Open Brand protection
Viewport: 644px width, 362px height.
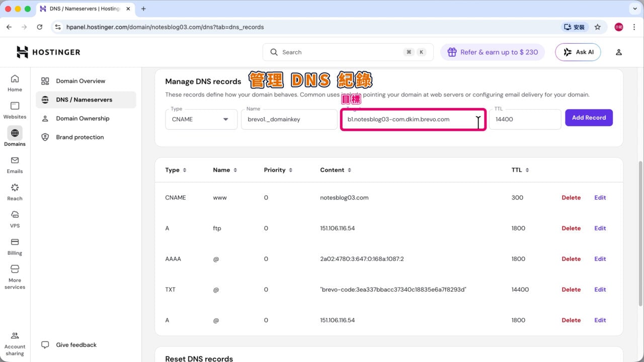coord(86,137)
